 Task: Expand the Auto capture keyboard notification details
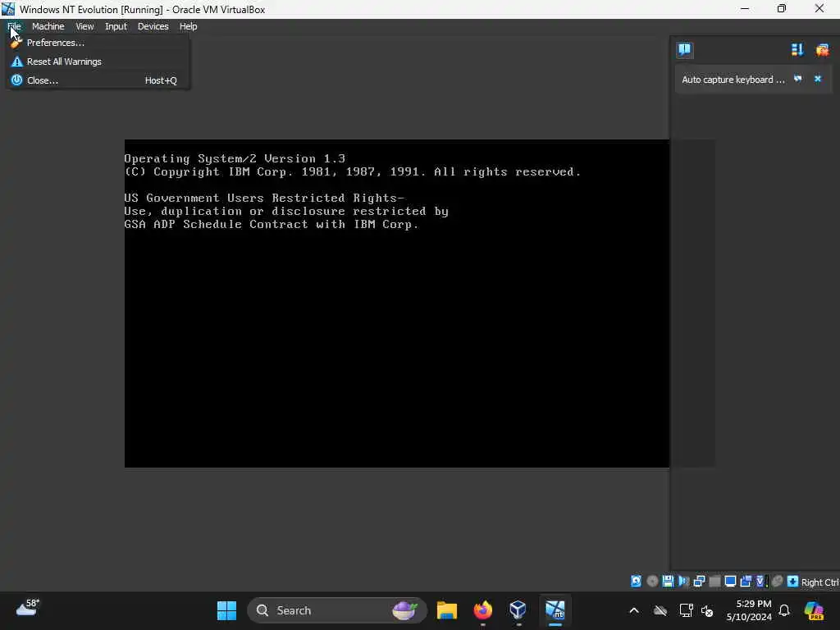tap(797, 79)
